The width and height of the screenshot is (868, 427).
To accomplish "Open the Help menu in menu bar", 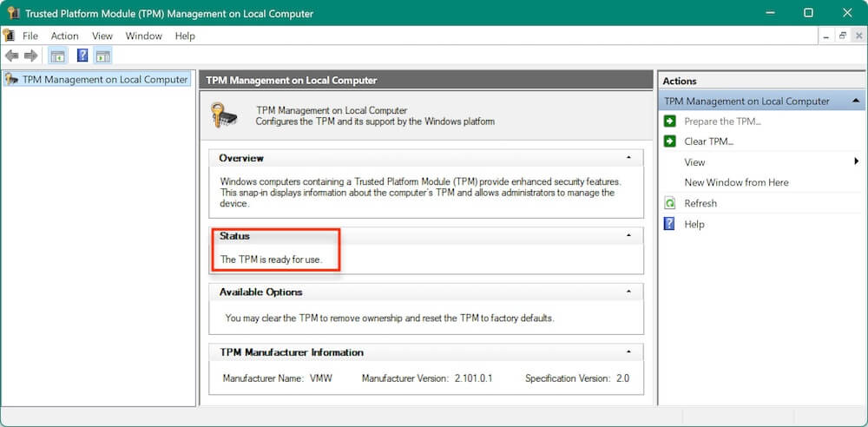I will (x=185, y=36).
